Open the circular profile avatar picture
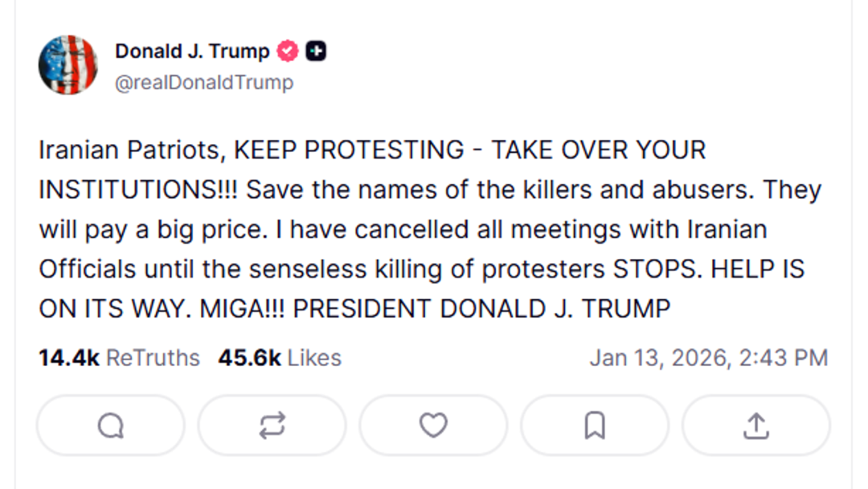Image resolution: width=868 pixels, height=489 pixels. click(68, 65)
